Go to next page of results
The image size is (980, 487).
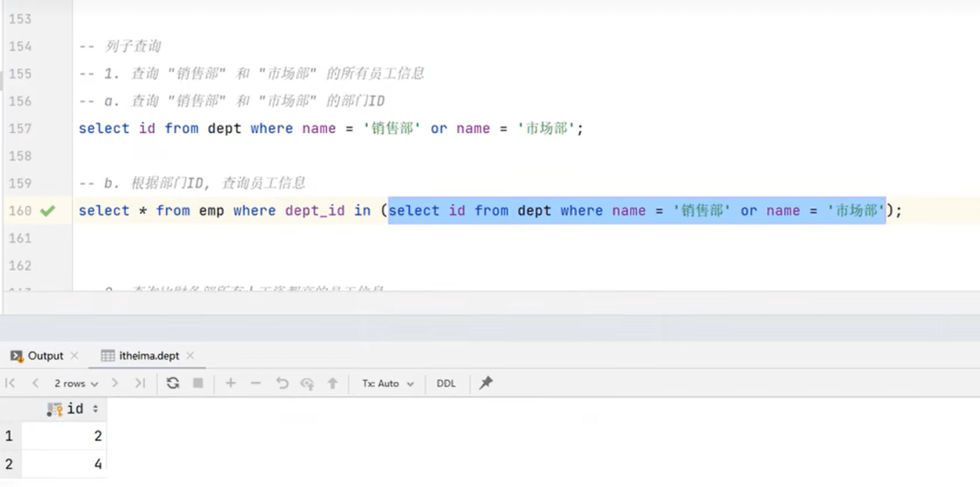(115, 383)
